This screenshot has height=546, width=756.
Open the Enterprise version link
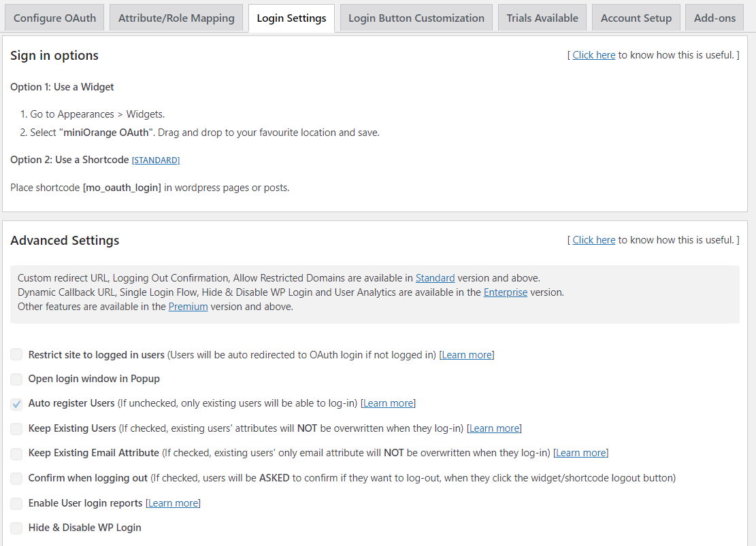tap(506, 292)
